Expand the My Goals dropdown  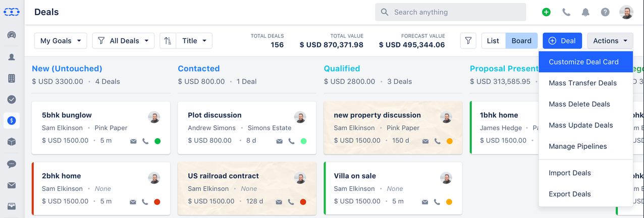pyautogui.click(x=61, y=41)
